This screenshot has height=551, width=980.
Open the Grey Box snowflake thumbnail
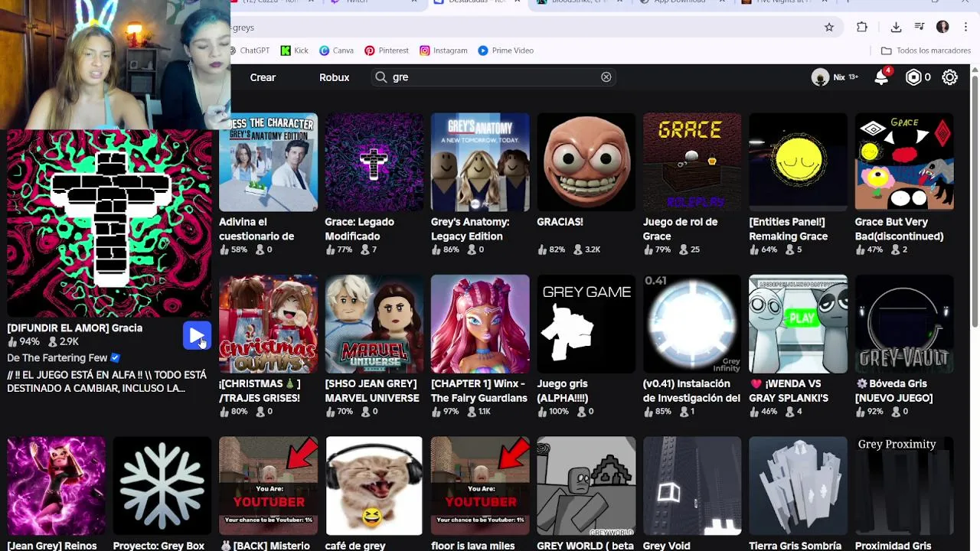[x=162, y=486]
